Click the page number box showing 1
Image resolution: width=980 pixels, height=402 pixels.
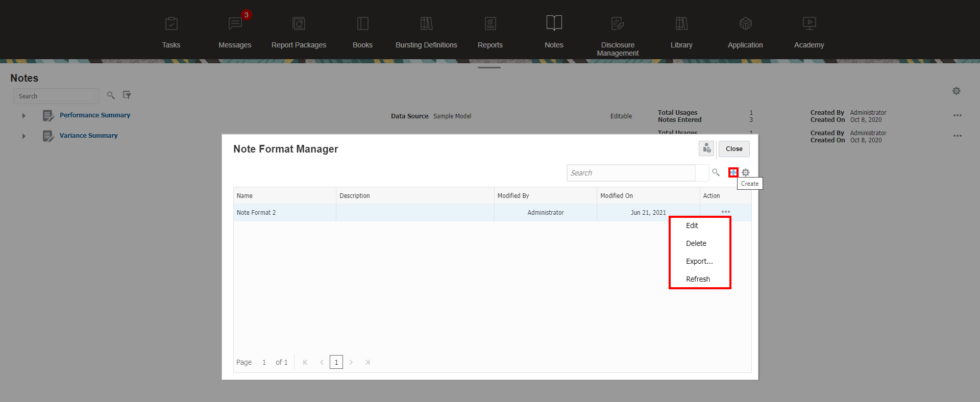click(x=336, y=362)
